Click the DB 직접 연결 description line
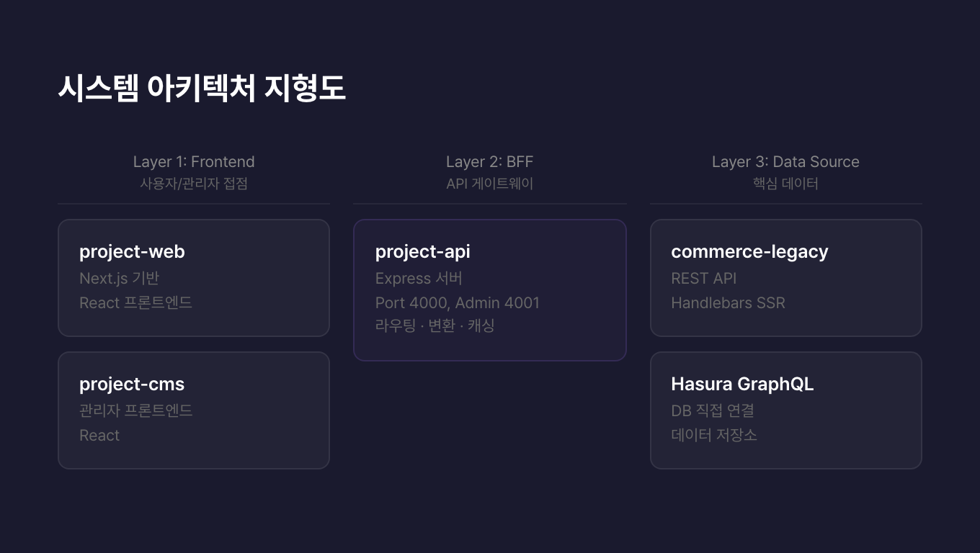 point(712,411)
